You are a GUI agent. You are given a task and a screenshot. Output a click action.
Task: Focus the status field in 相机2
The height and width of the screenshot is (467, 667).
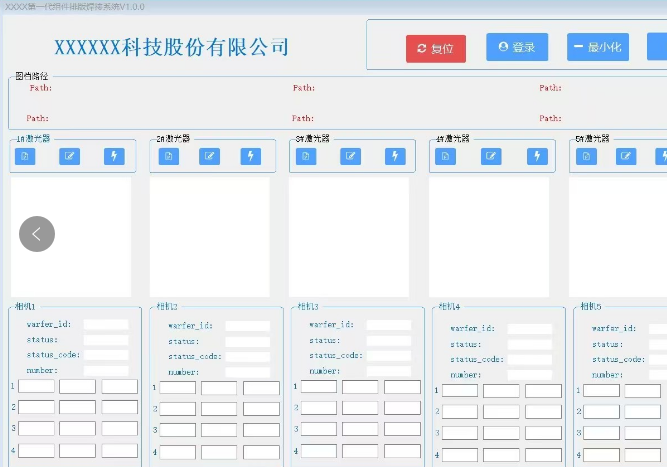248,342
